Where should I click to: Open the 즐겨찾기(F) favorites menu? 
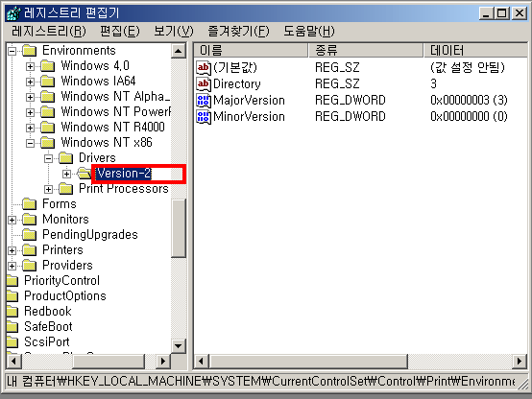point(238,32)
